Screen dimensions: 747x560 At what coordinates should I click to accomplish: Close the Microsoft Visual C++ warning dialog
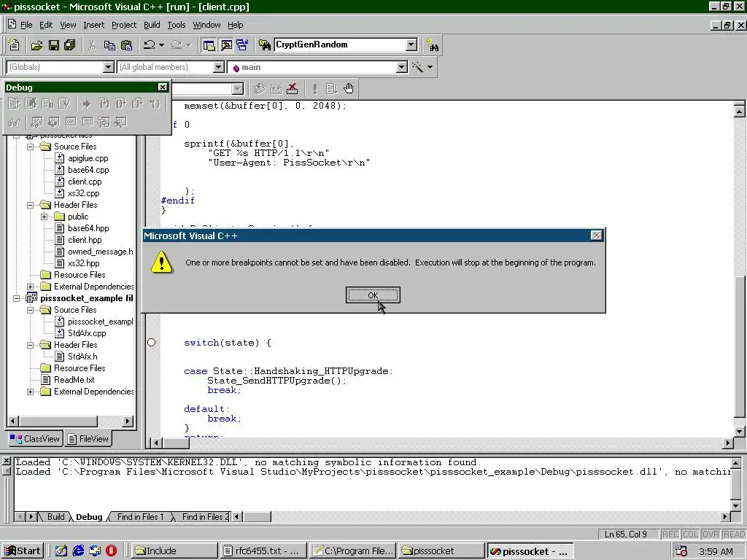(x=596, y=236)
